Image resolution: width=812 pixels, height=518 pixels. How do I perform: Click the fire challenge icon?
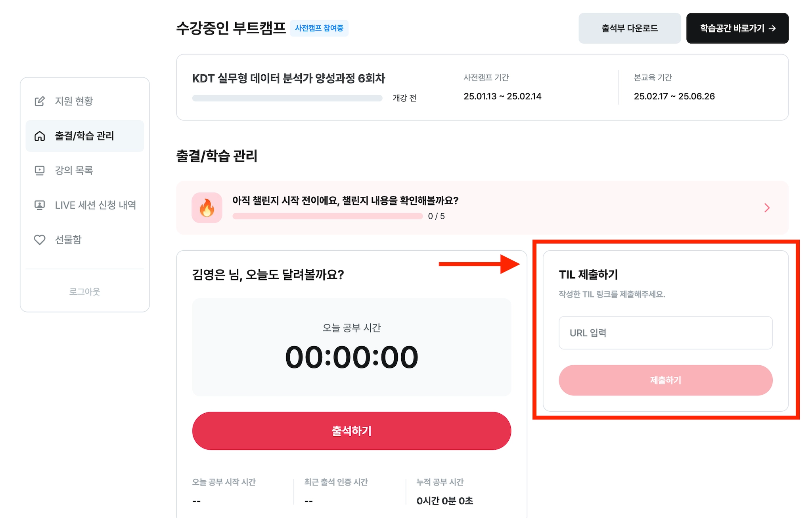tap(207, 208)
